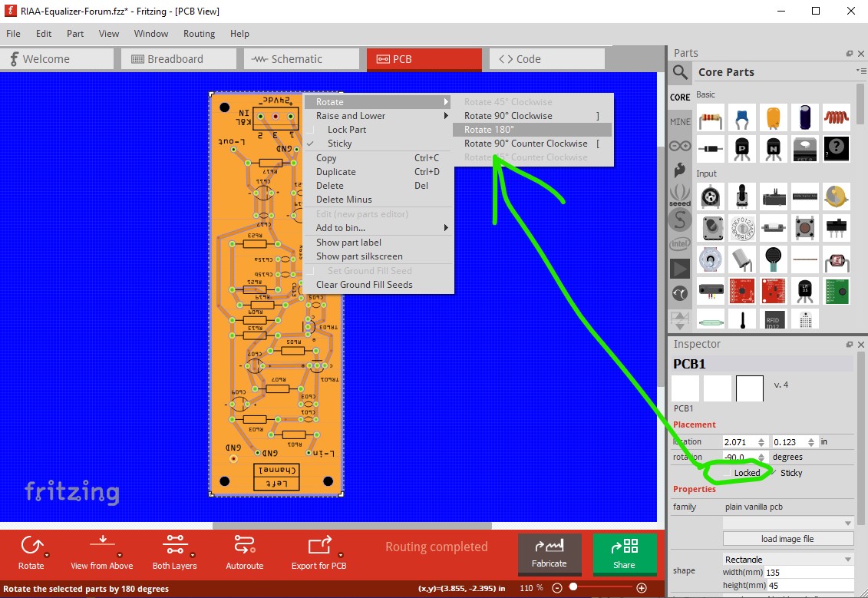Select the blue ceramic capacitor part
Screen dimensions: 868x598
click(x=742, y=118)
